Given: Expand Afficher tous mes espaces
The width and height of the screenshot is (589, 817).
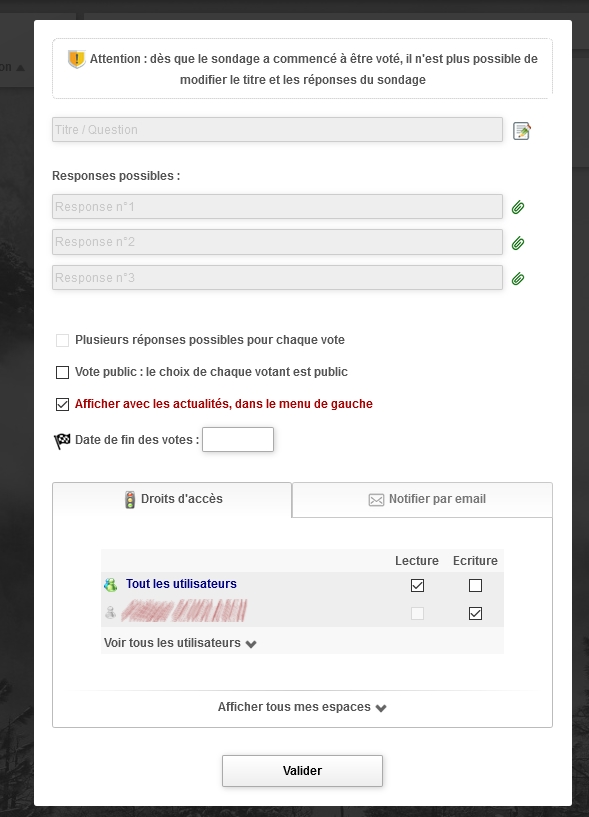Looking at the screenshot, I should pos(301,707).
